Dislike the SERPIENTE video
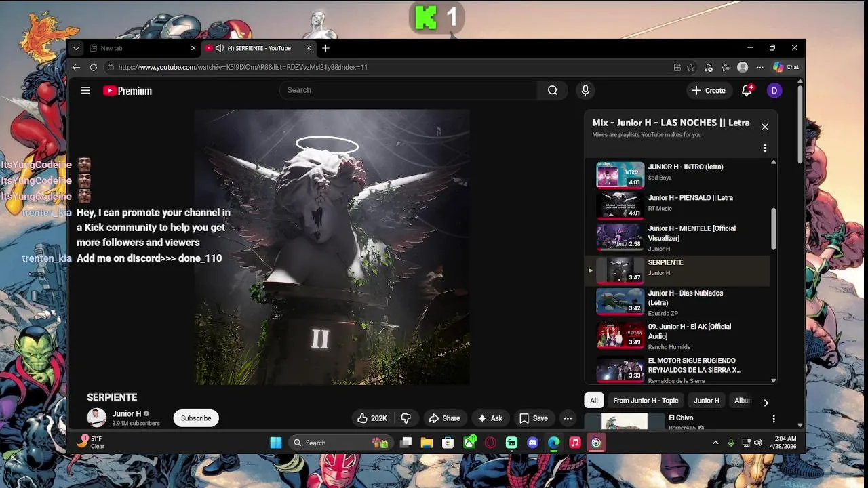 406,418
